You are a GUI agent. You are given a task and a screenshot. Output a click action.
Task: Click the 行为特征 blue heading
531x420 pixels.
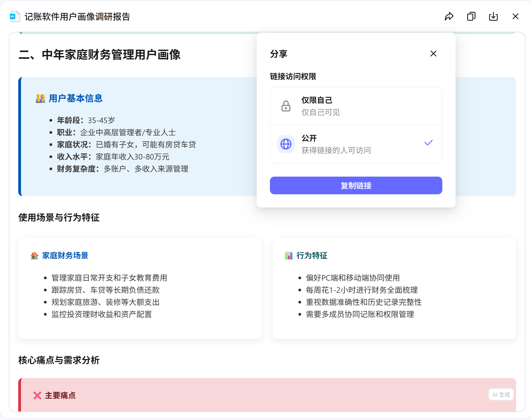(x=312, y=256)
